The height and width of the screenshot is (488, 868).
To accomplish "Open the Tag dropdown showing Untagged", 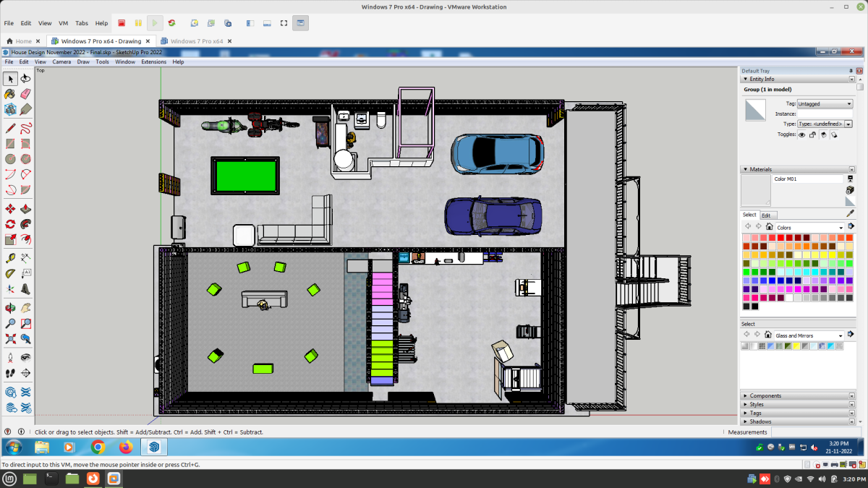I will click(x=825, y=104).
